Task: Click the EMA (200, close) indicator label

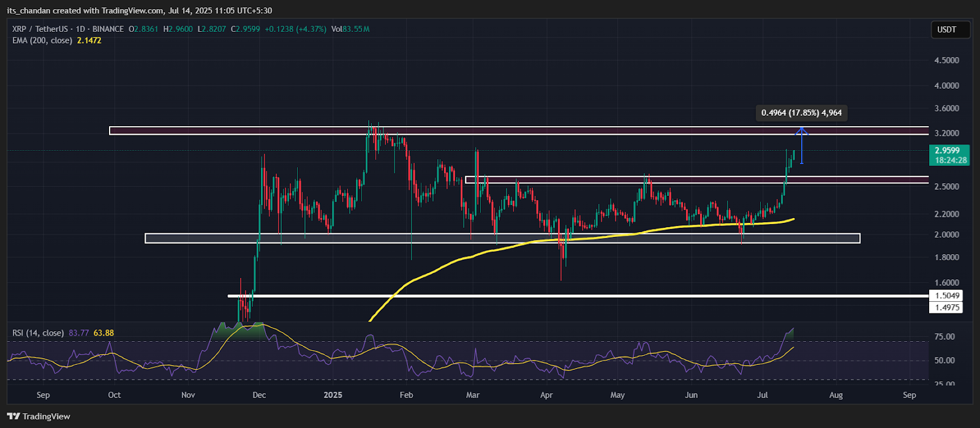Action: pos(42,40)
